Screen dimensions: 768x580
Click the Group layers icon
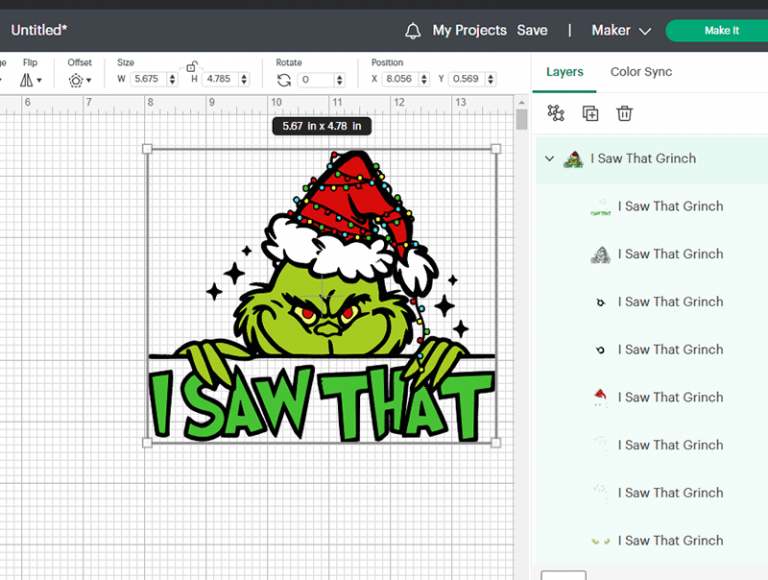pyautogui.click(x=555, y=113)
